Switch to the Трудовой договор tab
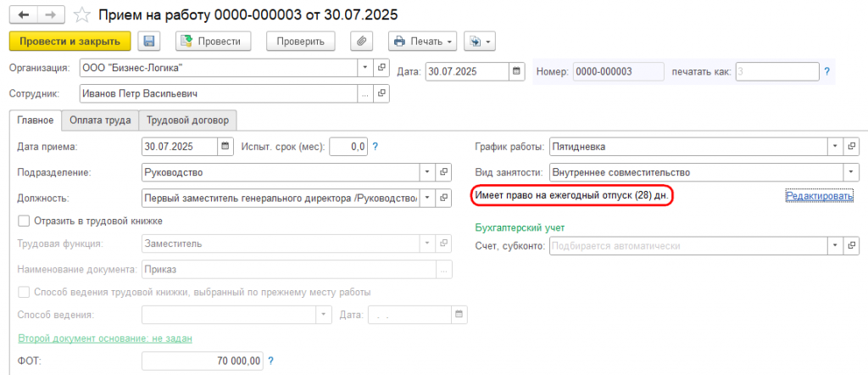The height and width of the screenshot is (375, 868). click(x=187, y=120)
